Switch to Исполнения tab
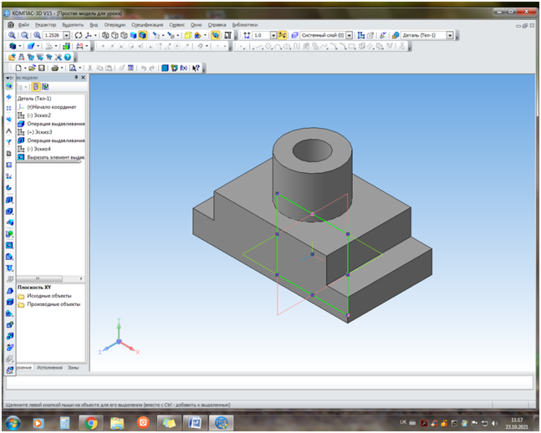The width and height of the screenshot is (541, 433). coord(49,367)
